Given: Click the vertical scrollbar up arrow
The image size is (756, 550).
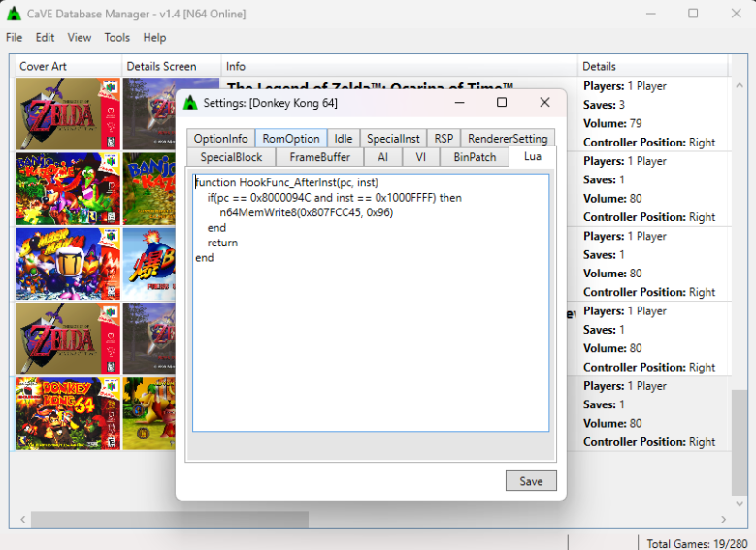Looking at the screenshot, I should pos(740,85).
